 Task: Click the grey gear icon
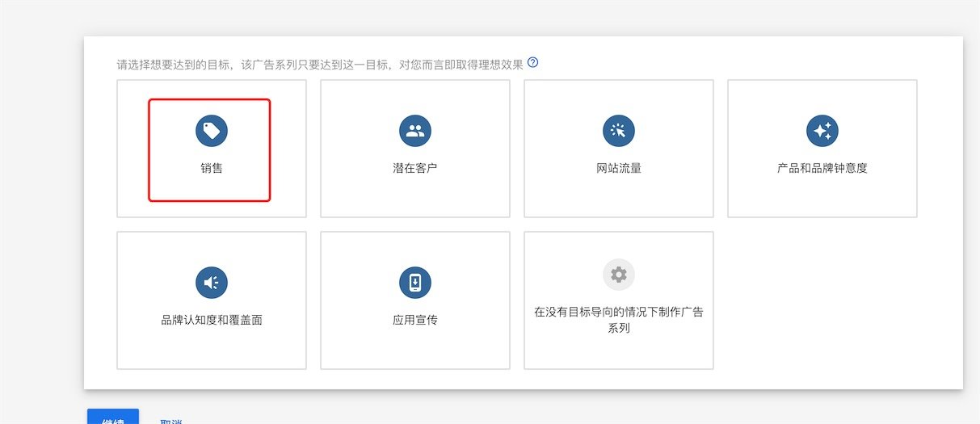pyautogui.click(x=619, y=275)
